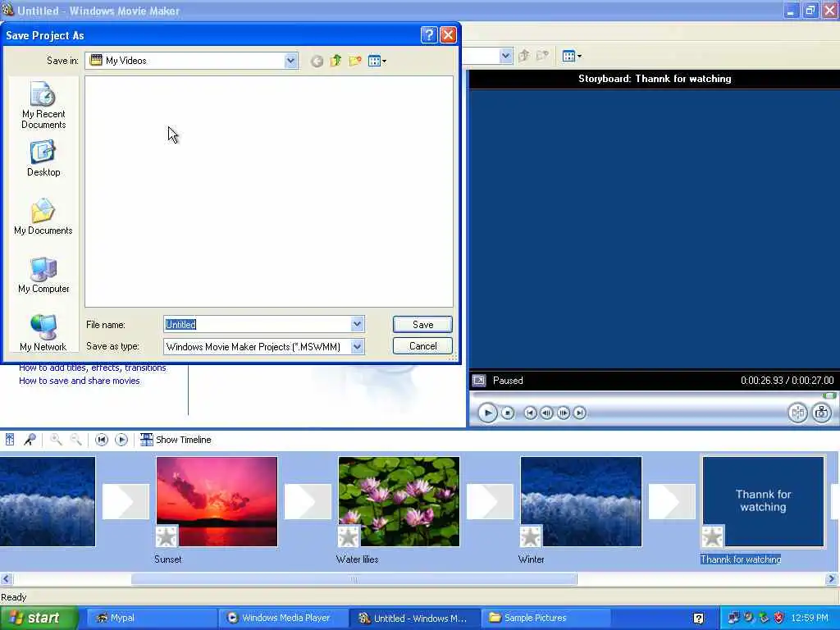Image resolution: width=840 pixels, height=630 pixels.
Task: Click the Collections views dropdown icon
Action: click(x=572, y=56)
